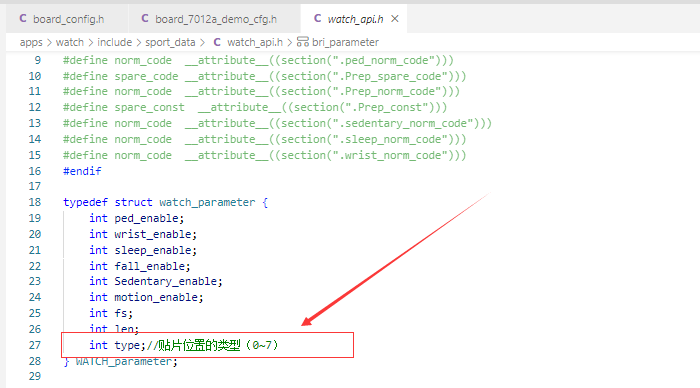Click watch_api.h in the breadcrumb path

254,42
